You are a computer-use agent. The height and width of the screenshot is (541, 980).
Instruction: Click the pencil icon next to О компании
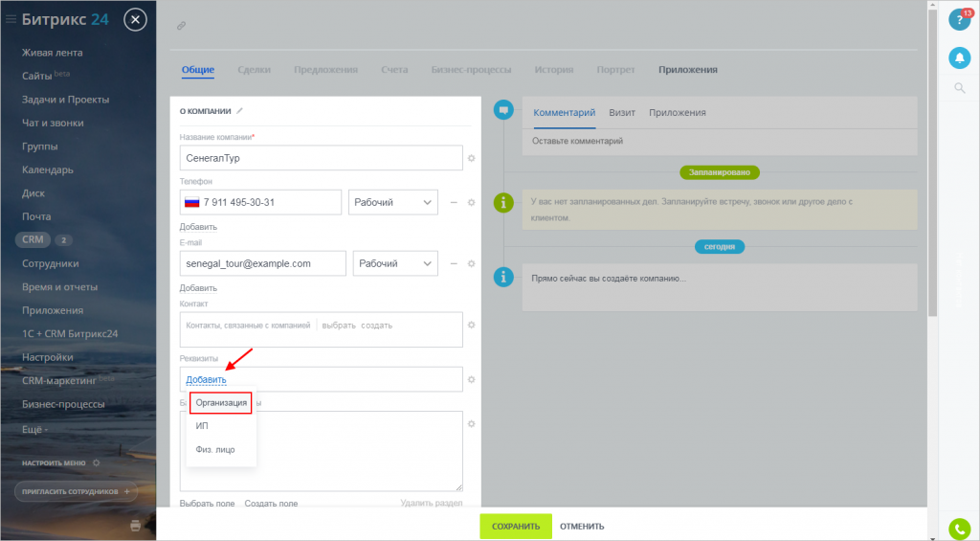(240, 111)
